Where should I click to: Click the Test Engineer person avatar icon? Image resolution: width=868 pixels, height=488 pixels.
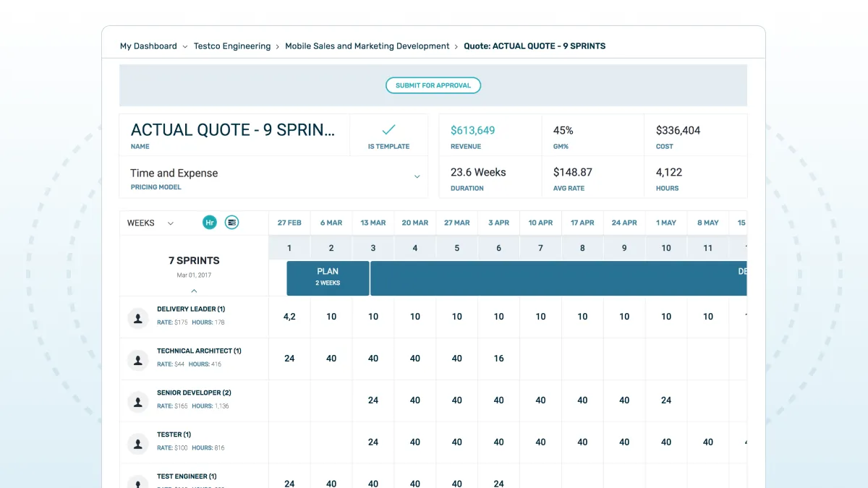pyautogui.click(x=138, y=483)
